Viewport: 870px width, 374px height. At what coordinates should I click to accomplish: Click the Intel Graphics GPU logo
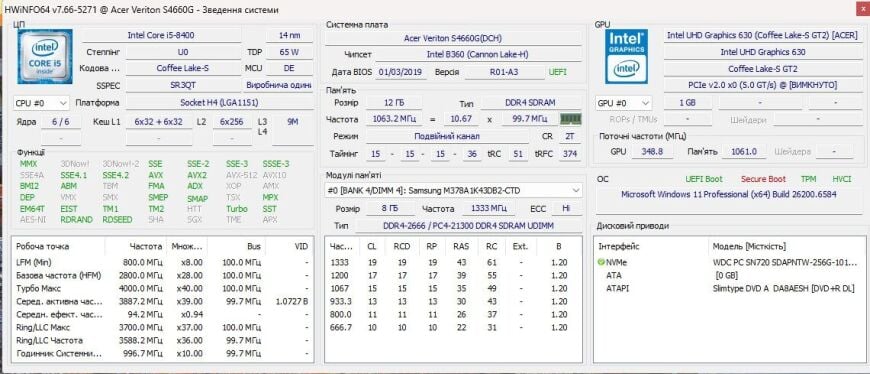[626, 56]
